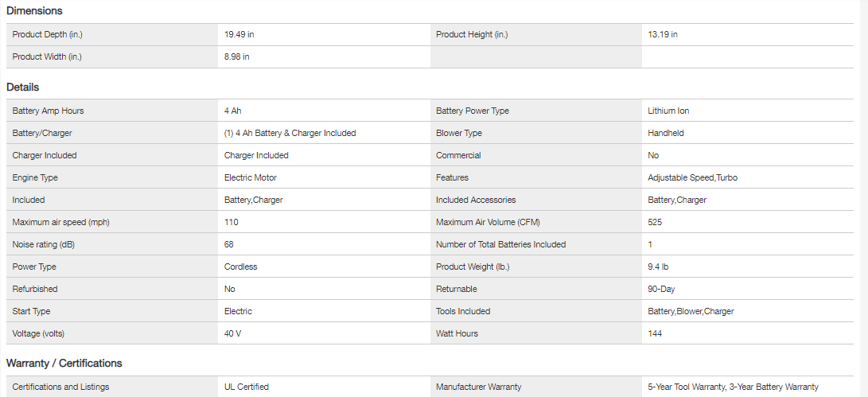Click the Cordless power type value

tap(241, 267)
